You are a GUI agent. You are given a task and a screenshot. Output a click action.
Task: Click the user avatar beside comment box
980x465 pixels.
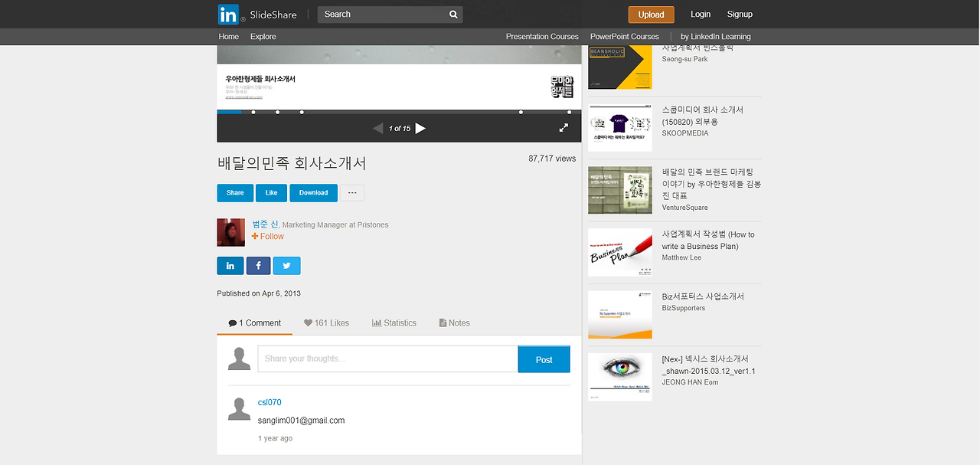pyautogui.click(x=239, y=359)
